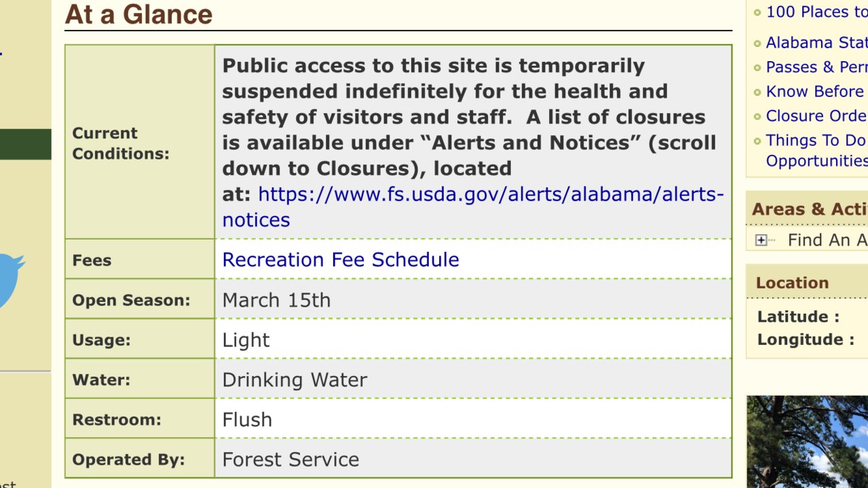Screen dimensions: 868x488
Task: Click the Operated By Forest Service cell
Action: pyautogui.click(x=473, y=459)
